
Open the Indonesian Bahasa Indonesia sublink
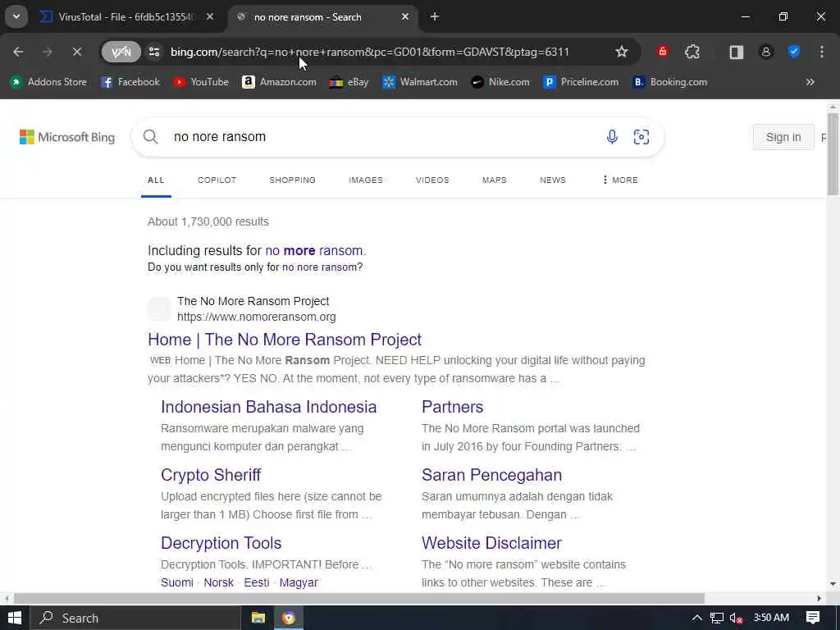(x=268, y=407)
